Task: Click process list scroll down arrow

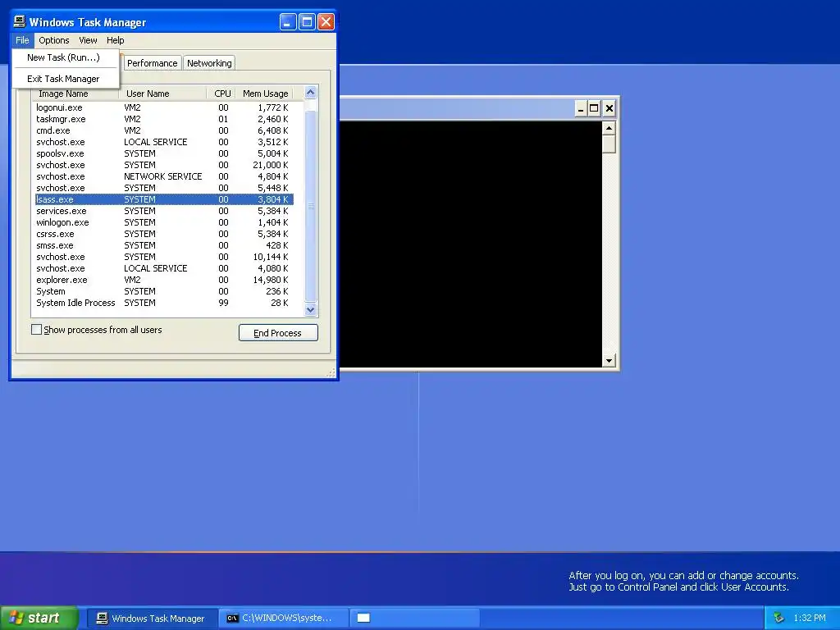Action: pos(310,309)
